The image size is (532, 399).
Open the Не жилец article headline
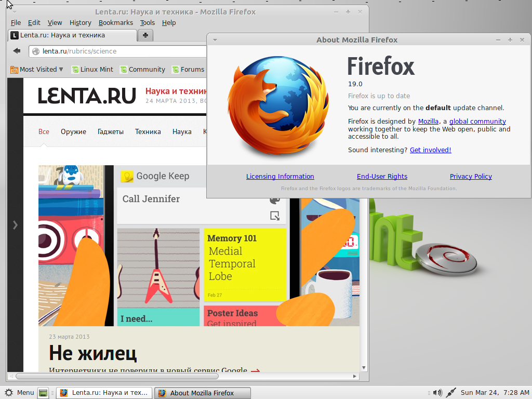click(x=92, y=353)
